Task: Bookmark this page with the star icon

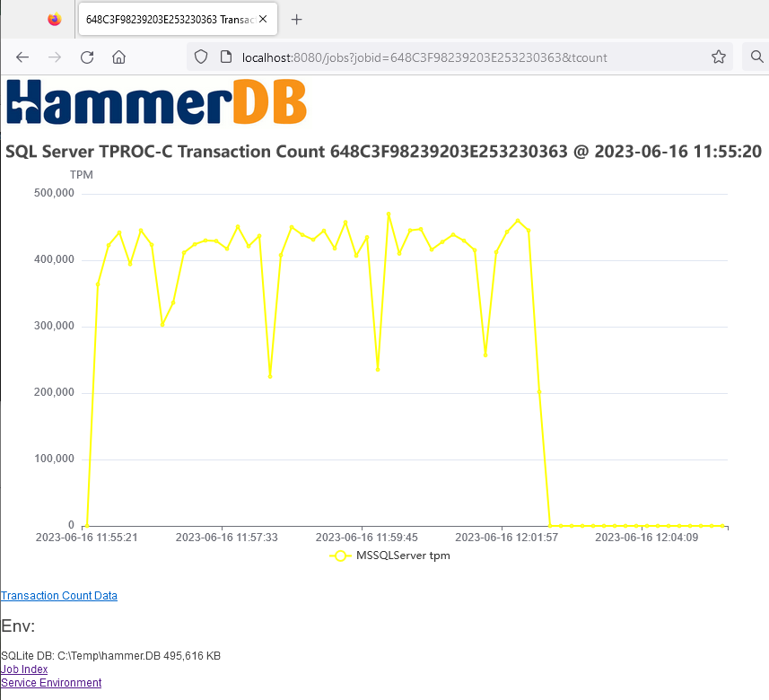Action: click(x=718, y=57)
